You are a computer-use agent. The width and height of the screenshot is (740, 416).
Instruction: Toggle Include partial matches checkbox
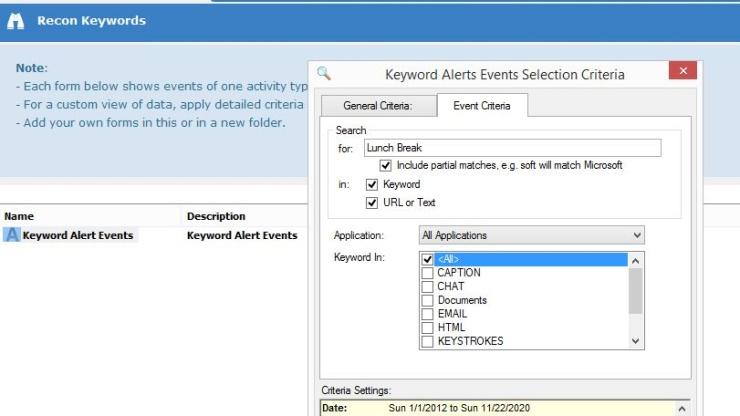point(386,166)
